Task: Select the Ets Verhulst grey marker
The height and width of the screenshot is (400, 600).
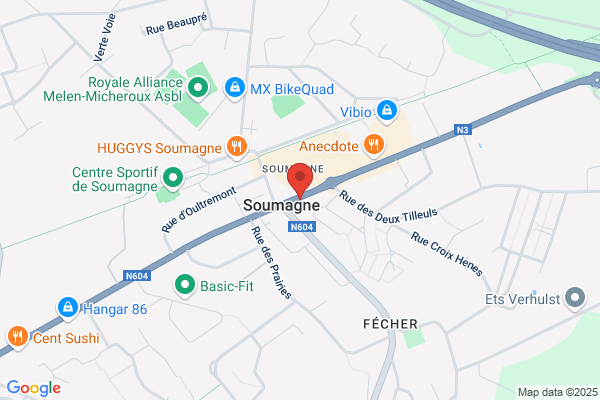Action: [x=575, y=299]
